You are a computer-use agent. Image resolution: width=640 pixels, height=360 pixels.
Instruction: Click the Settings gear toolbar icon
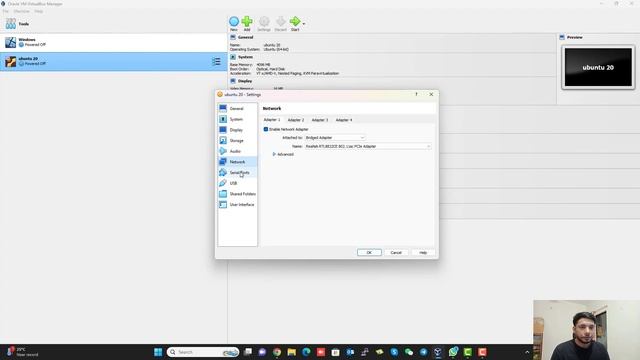coord(264,21)
